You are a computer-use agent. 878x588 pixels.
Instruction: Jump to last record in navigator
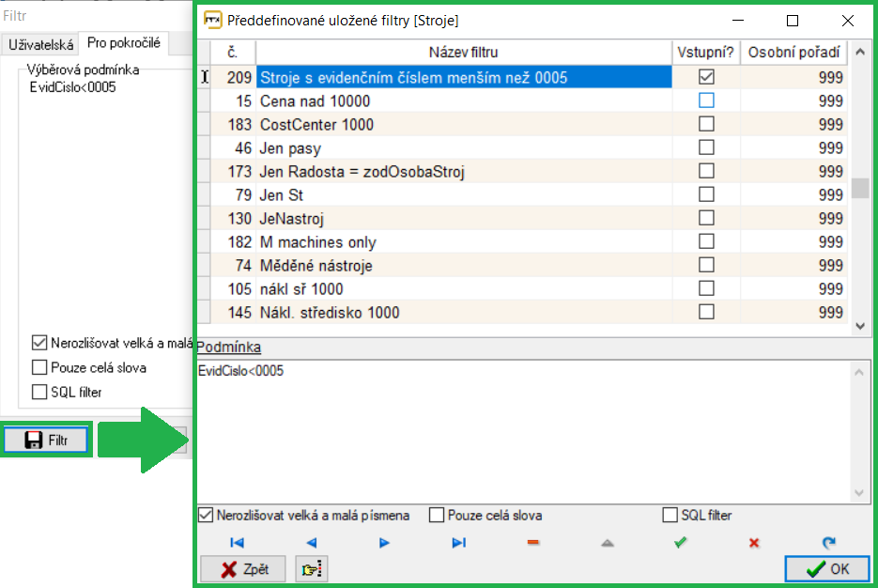click(458, 543)
